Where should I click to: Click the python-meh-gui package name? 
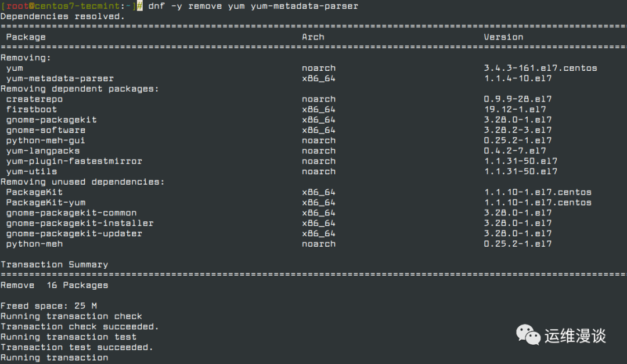click(45, 140)
